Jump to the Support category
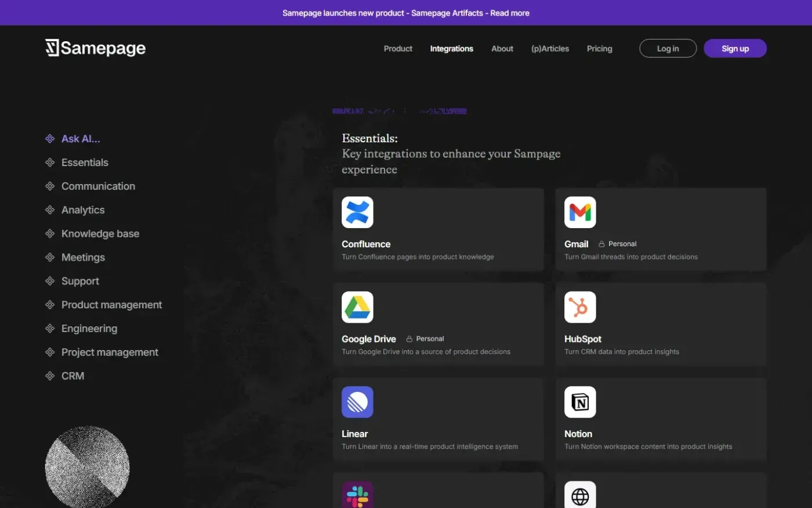812x508 pixels. click(80, 281)
